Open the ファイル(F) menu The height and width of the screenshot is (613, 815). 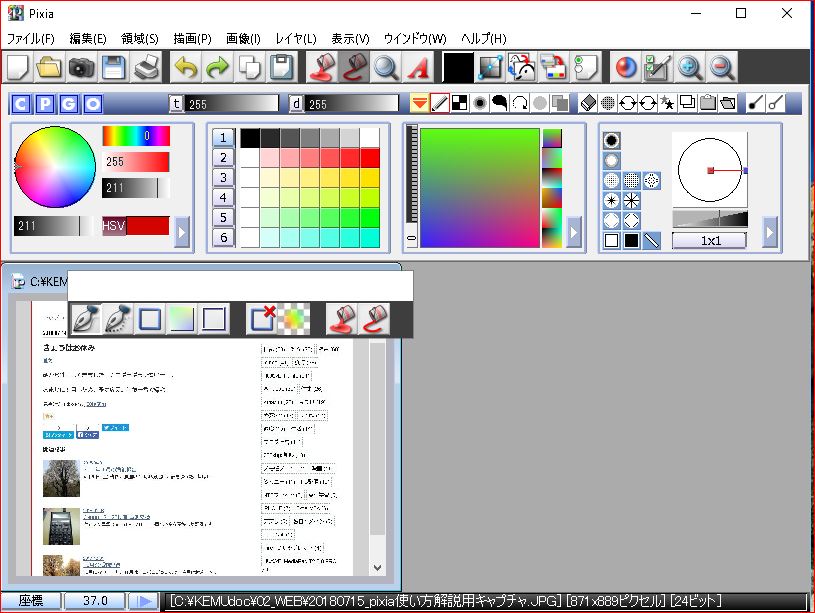[x=31, y=38]
